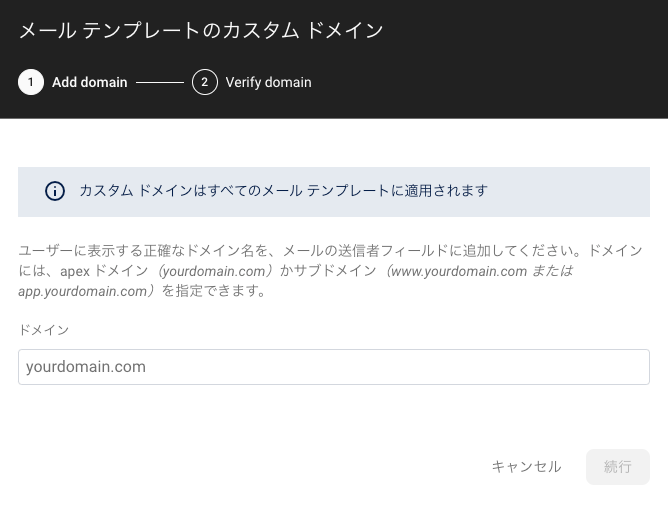Click the Verify domain step label
Image resolution: width=668 pixels, height=517 pixels.
tap(268, 82)
